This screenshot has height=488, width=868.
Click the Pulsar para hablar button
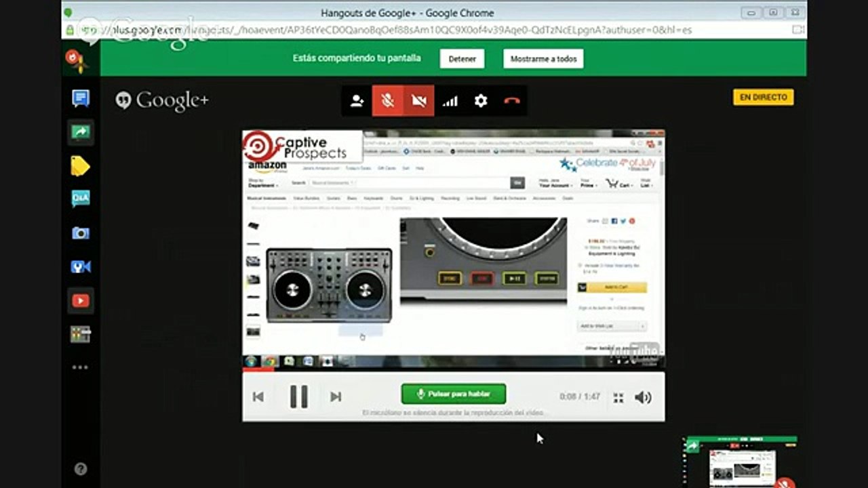pos(454,394)
